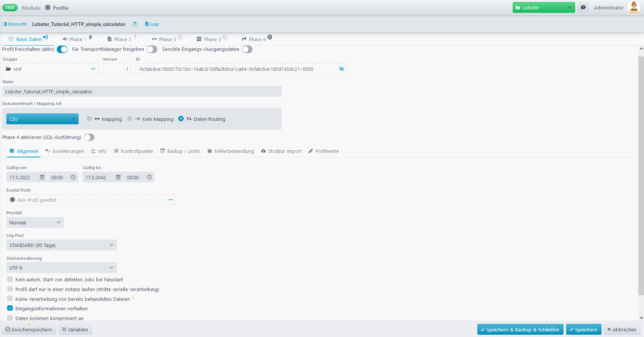
Task: Check Daten kommen komprimiert an checkbox
Action: (x=10, y=318)
